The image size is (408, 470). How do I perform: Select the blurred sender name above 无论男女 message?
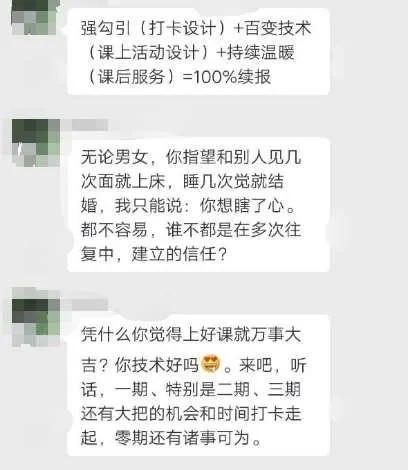pos(90,125)
